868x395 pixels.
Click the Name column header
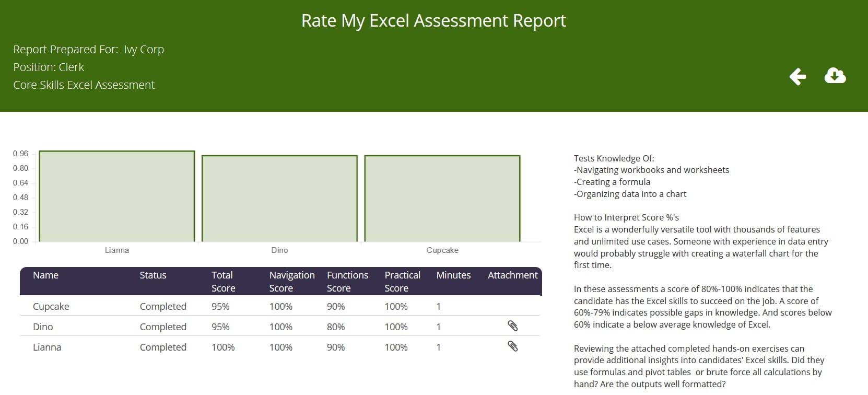coord(45,275)
